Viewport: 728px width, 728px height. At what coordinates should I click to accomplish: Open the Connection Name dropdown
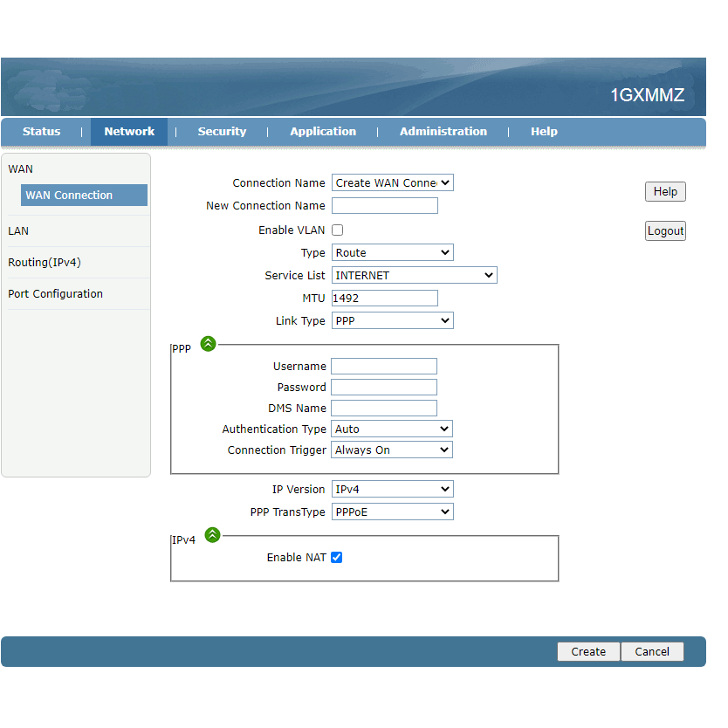tap(392, 183)
